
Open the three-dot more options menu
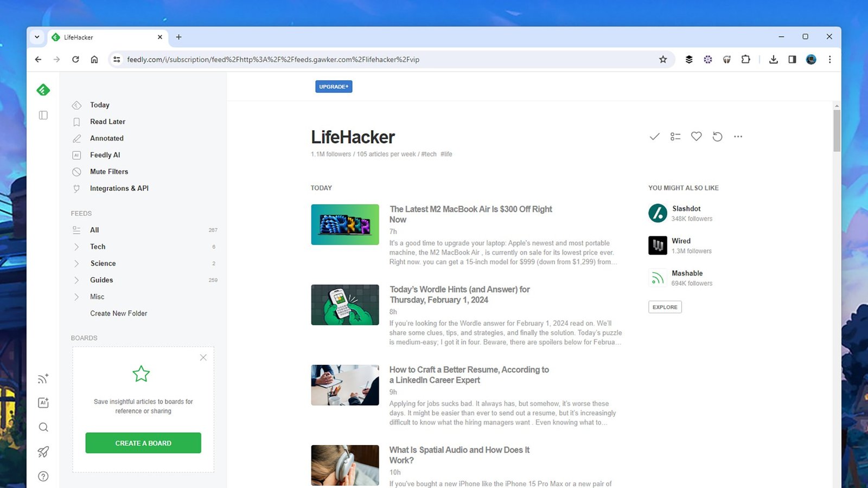click(738, 137)
